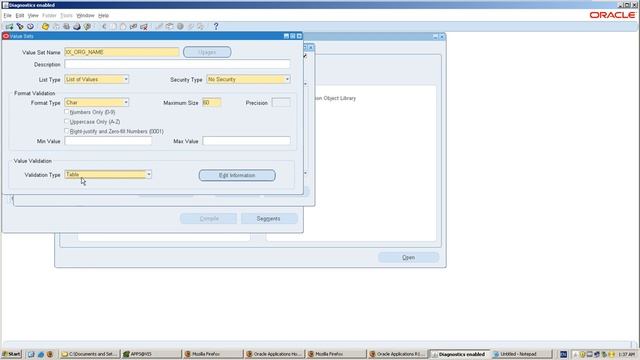Open the Tools menu

66,16
